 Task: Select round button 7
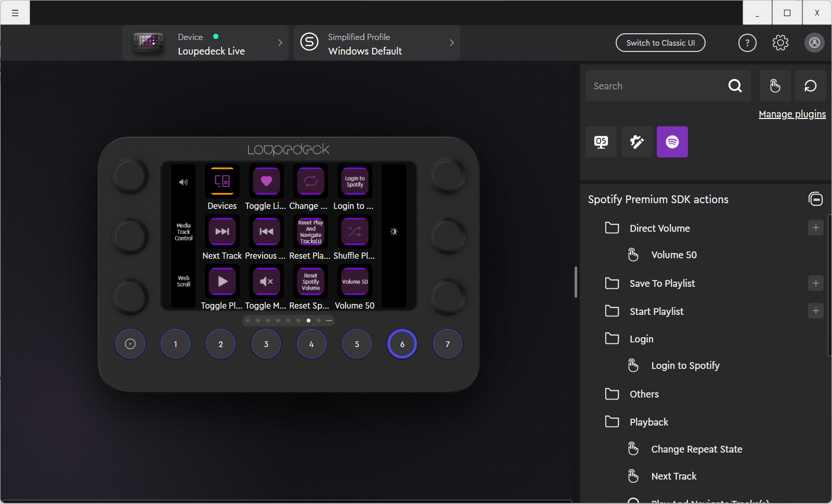pos(448,344)
